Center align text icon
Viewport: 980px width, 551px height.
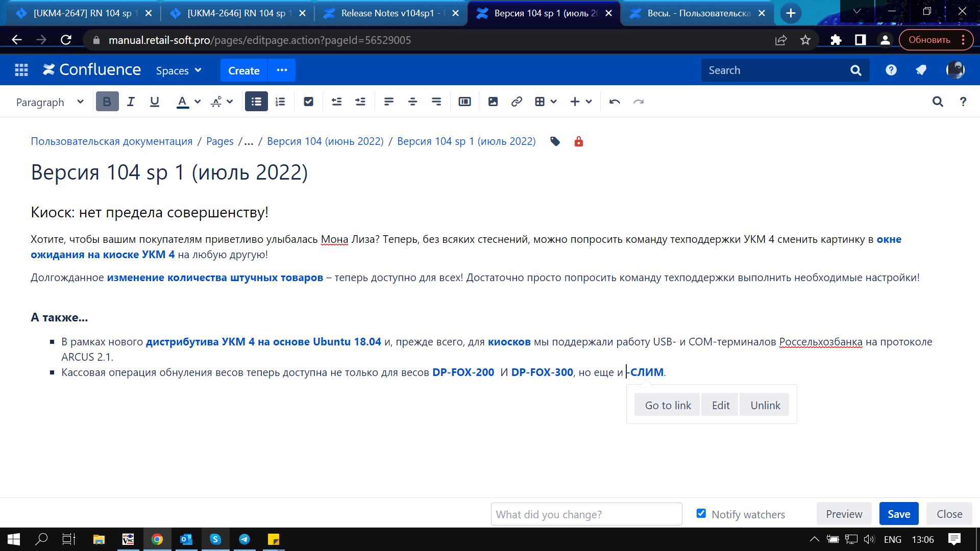[x=412, y=102]
